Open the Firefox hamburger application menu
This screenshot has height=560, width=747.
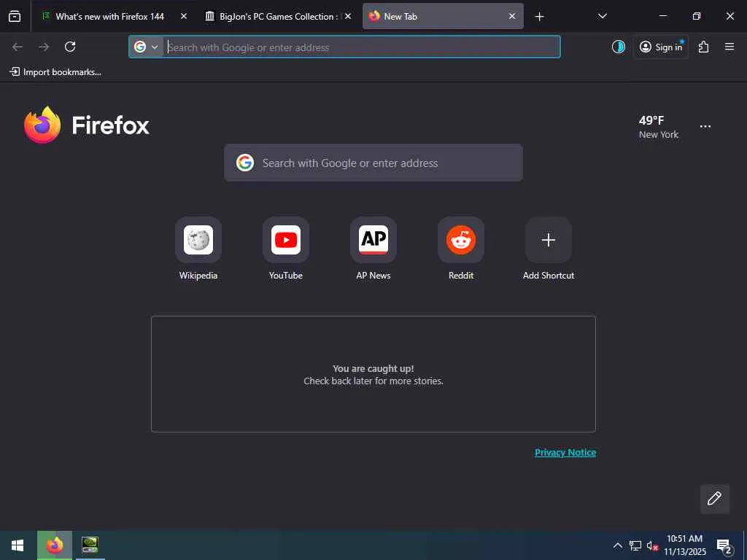(729, 47)
